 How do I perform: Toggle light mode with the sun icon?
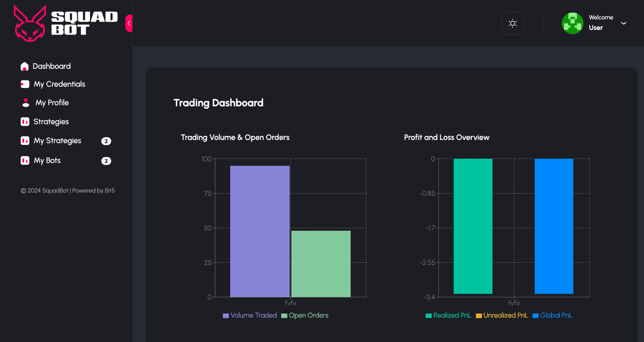513,23
